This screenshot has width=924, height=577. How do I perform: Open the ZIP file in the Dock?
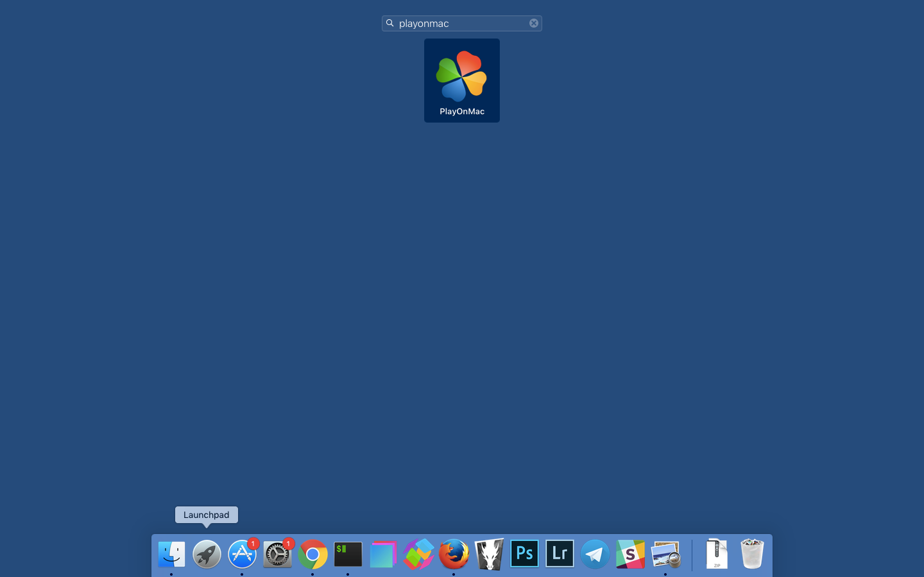click(717, 554)
